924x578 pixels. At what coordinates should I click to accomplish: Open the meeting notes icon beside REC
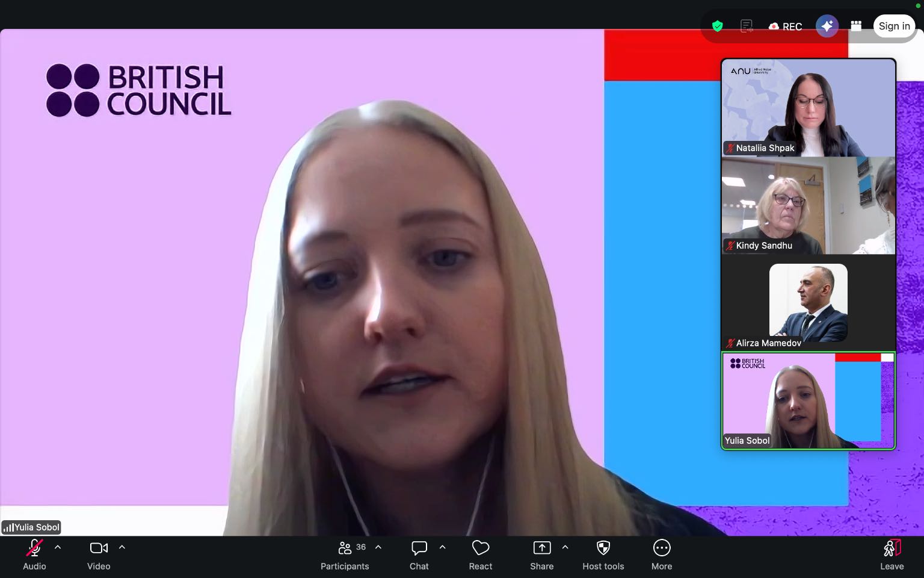(x=747, y=26)
